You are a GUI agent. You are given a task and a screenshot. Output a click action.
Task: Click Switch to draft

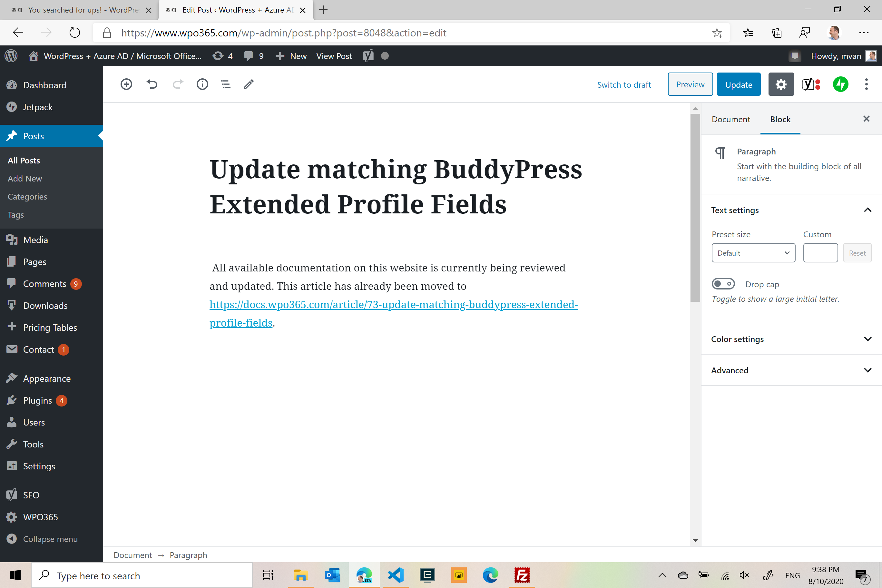tap(624, 85)
